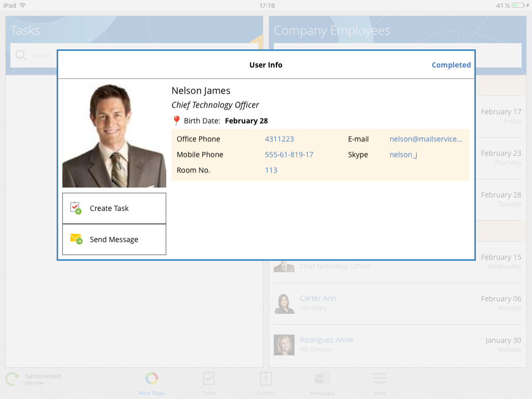Open the Messages tab icon
The width and height of the screenshot is (532, 399).
(322, 379)
